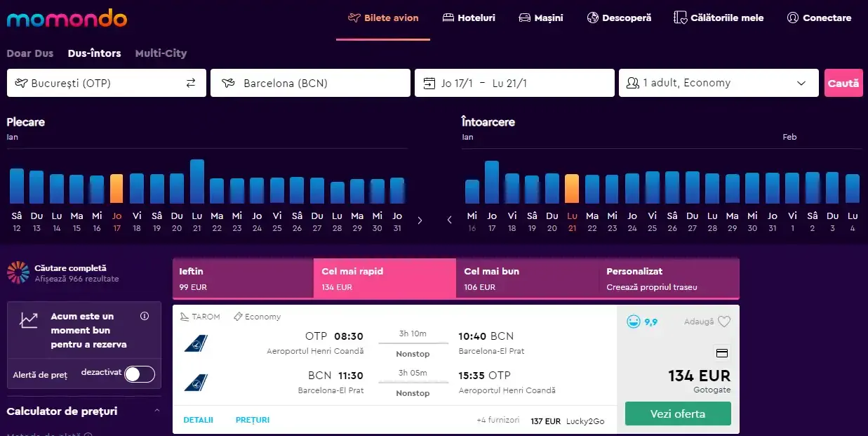Select 137 EUR Lucky2Go offer
Screen dimensions: 868x436
[568, 421]
